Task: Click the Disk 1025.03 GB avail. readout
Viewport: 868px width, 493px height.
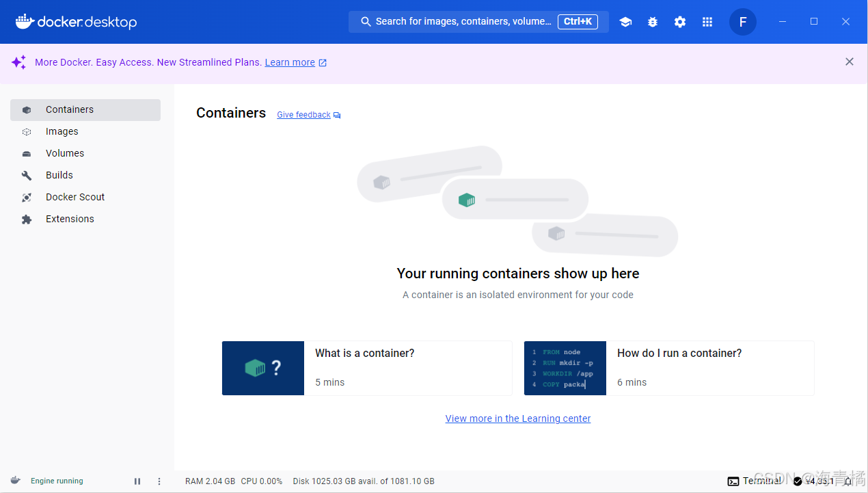Action: [x=364, y=481]
